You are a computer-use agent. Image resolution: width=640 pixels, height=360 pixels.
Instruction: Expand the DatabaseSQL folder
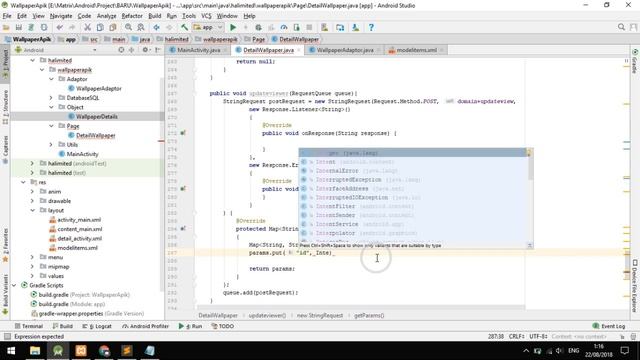click(51, 98)
